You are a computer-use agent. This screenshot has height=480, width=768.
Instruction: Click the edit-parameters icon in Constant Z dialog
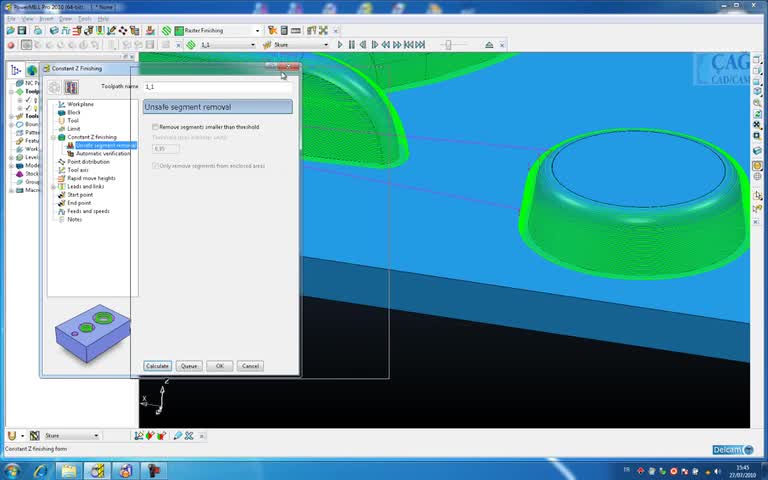pos(54,87)
